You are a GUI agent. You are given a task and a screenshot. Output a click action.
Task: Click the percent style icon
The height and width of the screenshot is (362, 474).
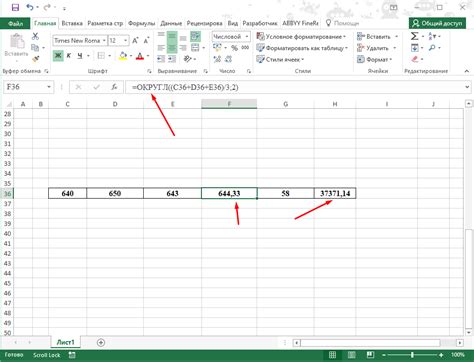tap(234, 48)
